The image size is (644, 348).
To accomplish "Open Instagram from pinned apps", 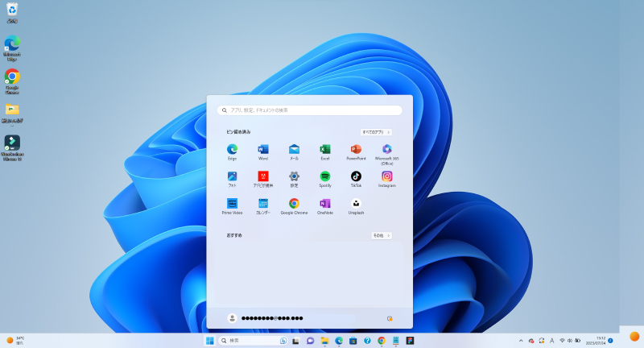I will point(387,180).
